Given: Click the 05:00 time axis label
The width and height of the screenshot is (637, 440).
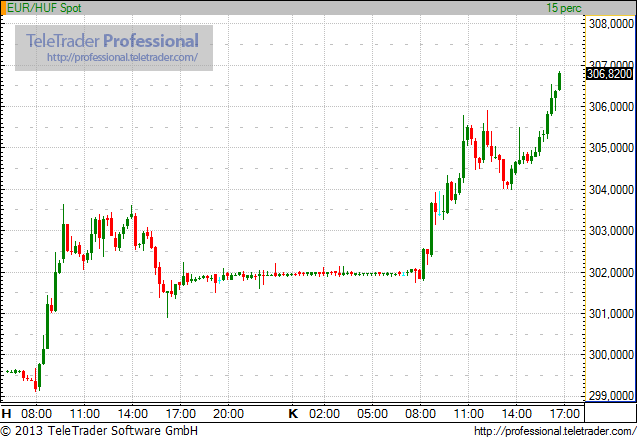Looking at the screenshot, I should tap(372, 414).
